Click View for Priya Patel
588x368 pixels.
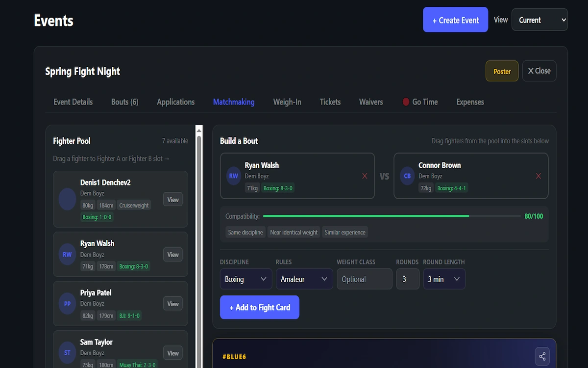click(173, 304)
